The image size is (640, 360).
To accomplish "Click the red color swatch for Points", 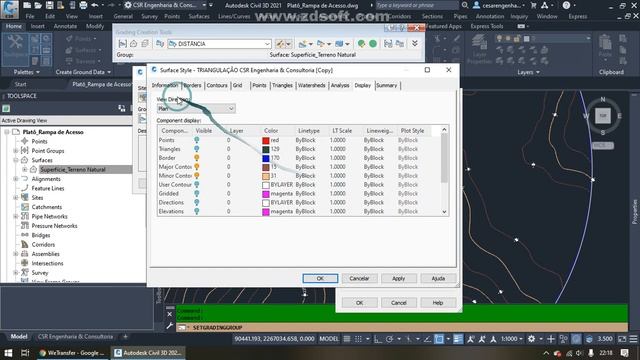I will coord(266,140).
